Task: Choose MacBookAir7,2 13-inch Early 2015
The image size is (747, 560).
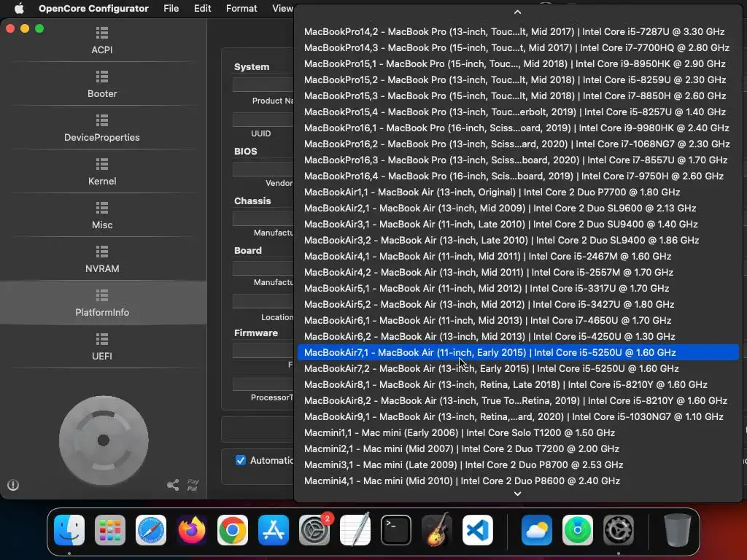Action: (x=518, y=368)
